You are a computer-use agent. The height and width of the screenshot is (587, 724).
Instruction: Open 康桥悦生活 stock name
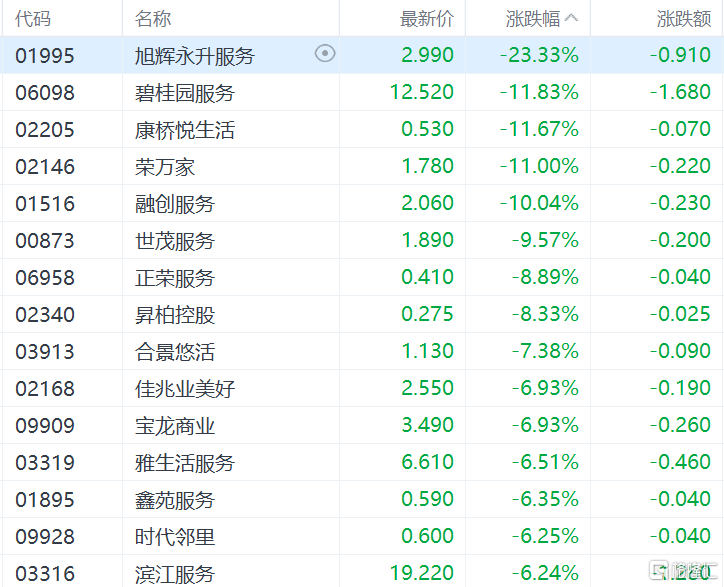tap(185, 130)
